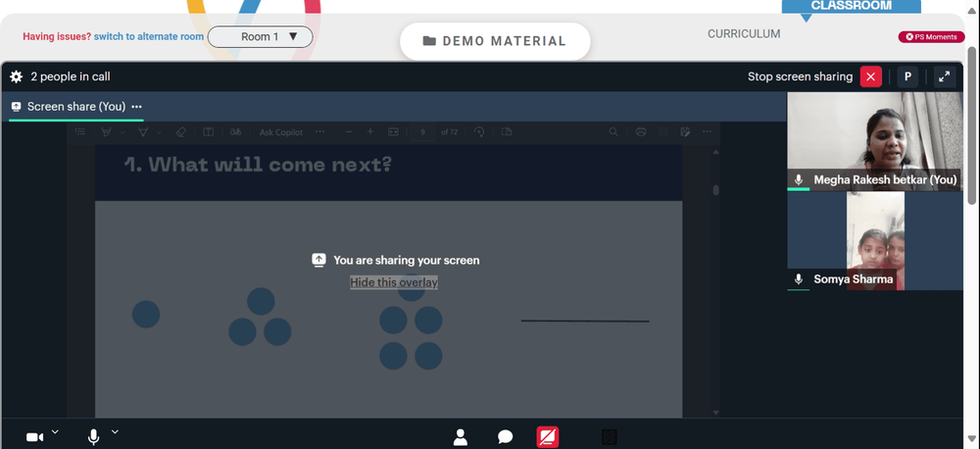Open the chat bubble icon
980x449 pixels.
(x=505, y=436)
